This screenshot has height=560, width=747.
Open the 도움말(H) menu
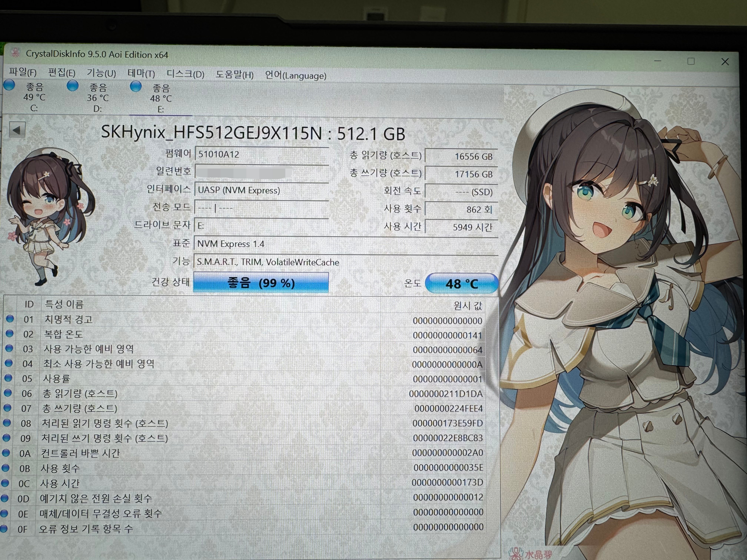pyautogui.click(x=235, y=75)
